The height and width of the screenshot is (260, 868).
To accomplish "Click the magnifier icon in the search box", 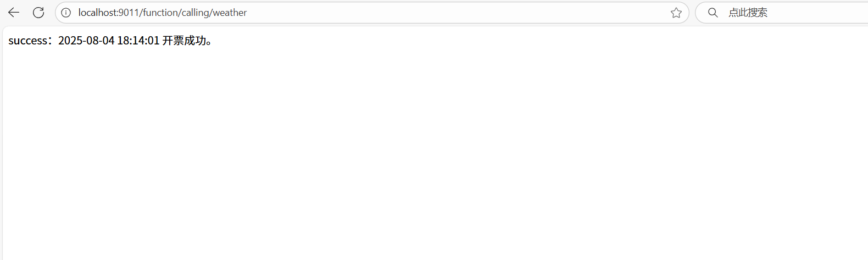I will point(713,13).
